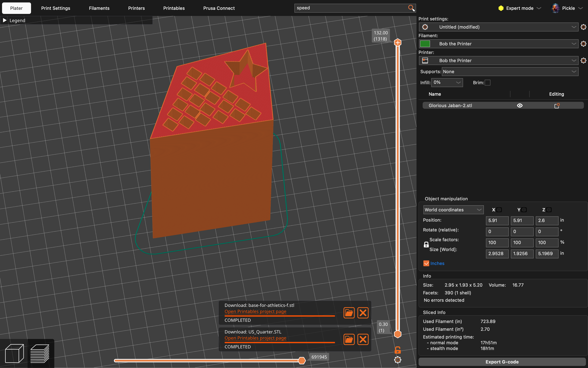The width and height of the screenshot is (588, 368).
Task: Click the horizontal move slider thumb
Action: 302,360
